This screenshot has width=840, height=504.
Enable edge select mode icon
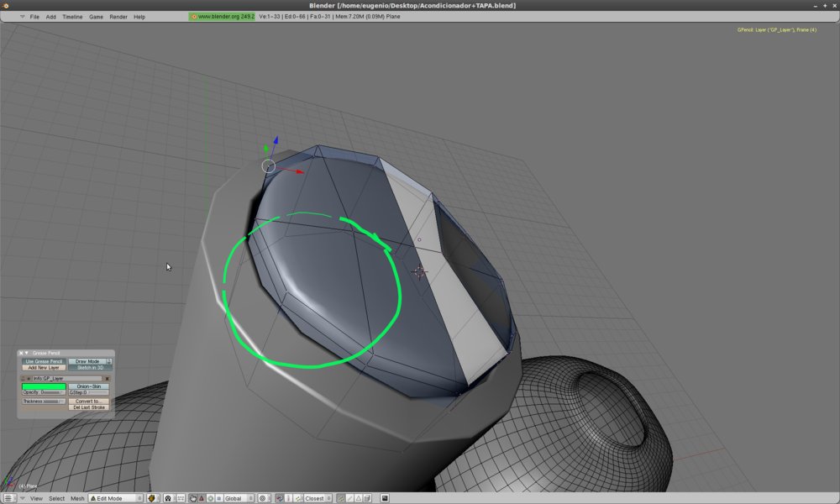349,498
